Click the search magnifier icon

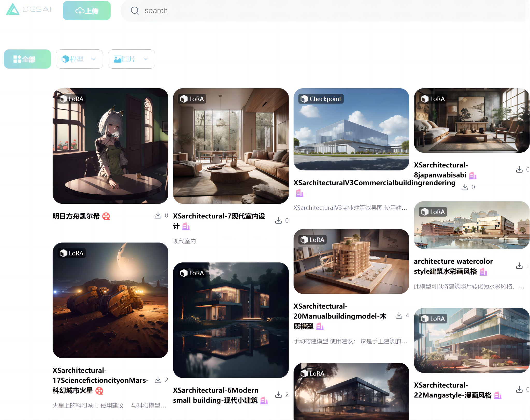pyautogui.click(x=135, y=11)
